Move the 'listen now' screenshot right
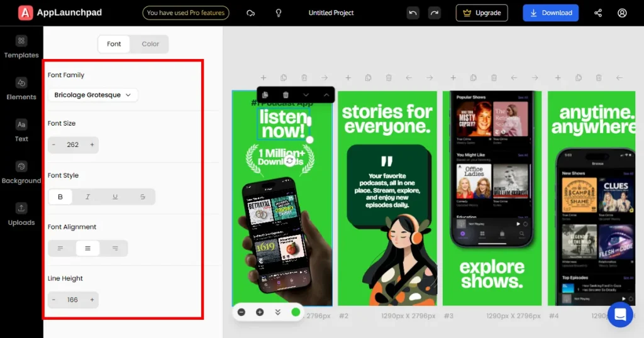 (325, 77)
